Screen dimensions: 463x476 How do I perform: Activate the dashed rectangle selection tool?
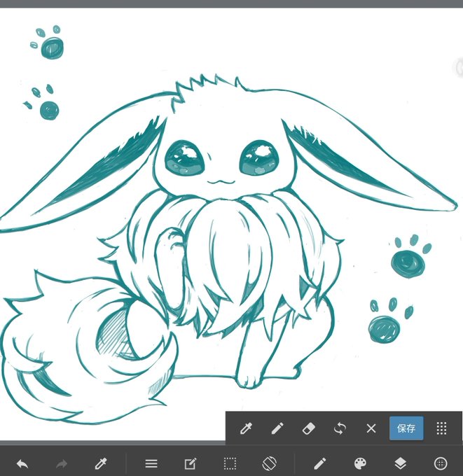pos(230,463)
